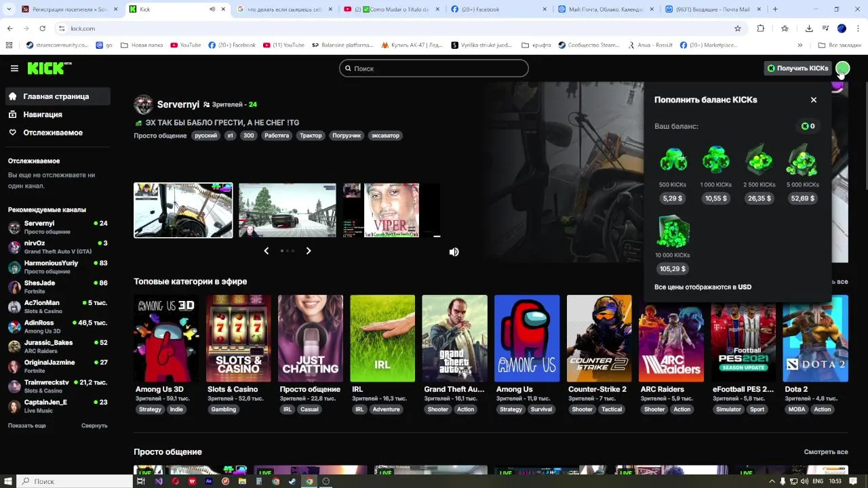Open browser extensions puzzle icon
The height and width of the screenshot is (488, 868).
760,28
